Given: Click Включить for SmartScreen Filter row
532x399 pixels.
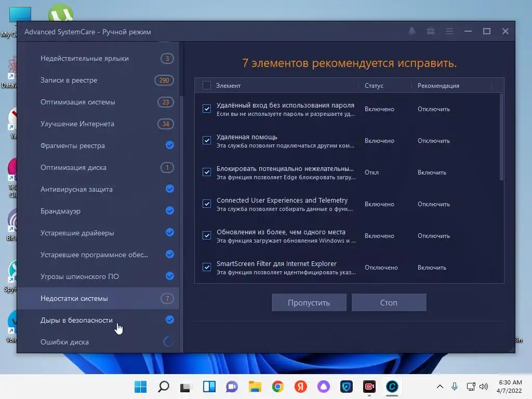Looking at the screenshot, I should [x=432, y=268].
